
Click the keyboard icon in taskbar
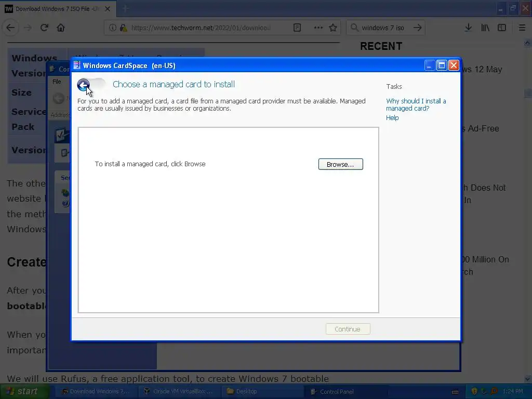tap(455, 392)
